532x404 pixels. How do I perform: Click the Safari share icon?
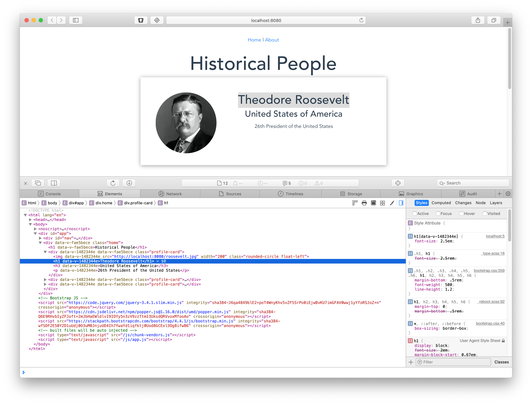coord(478,20)
